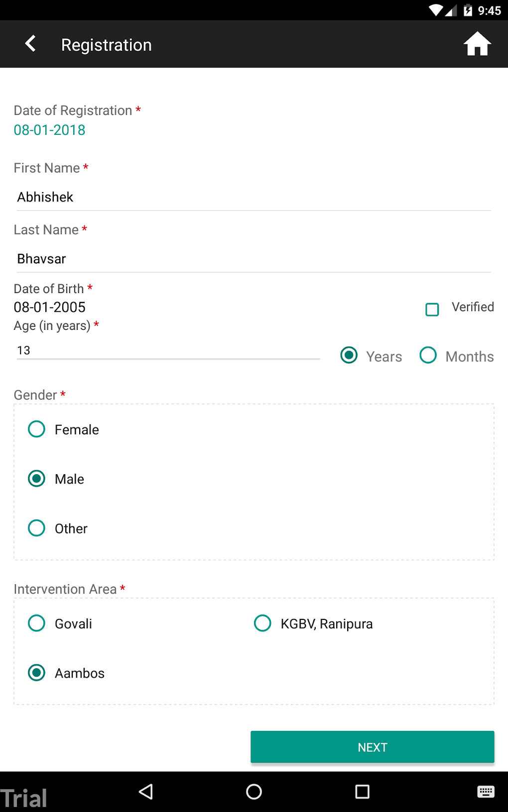
Task: Select the Female gender option
Action: [36, 429]
